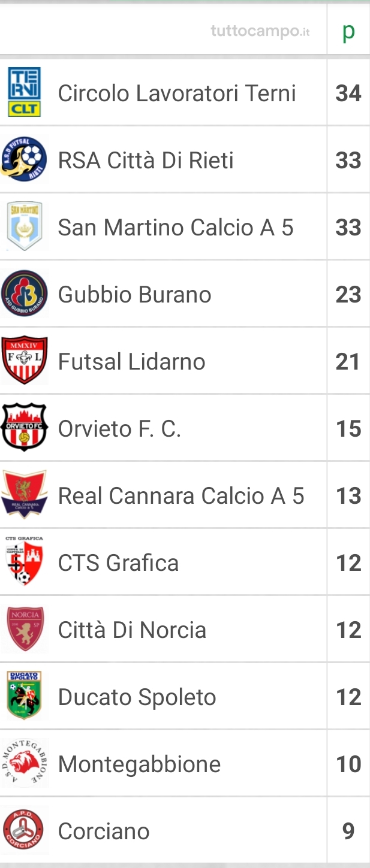
Task: Click the Ducato Spoleto green crest
Action: [24, 696]
